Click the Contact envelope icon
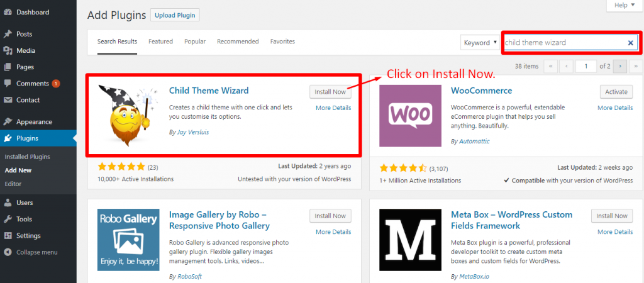This screenshot has height=283, width=644. coord(8,100)
